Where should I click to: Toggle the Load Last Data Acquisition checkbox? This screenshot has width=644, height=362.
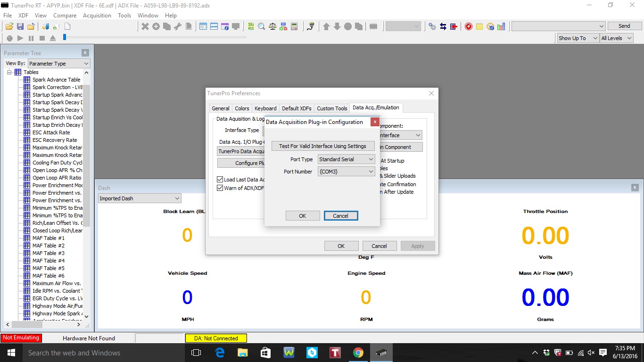[220, 180]
